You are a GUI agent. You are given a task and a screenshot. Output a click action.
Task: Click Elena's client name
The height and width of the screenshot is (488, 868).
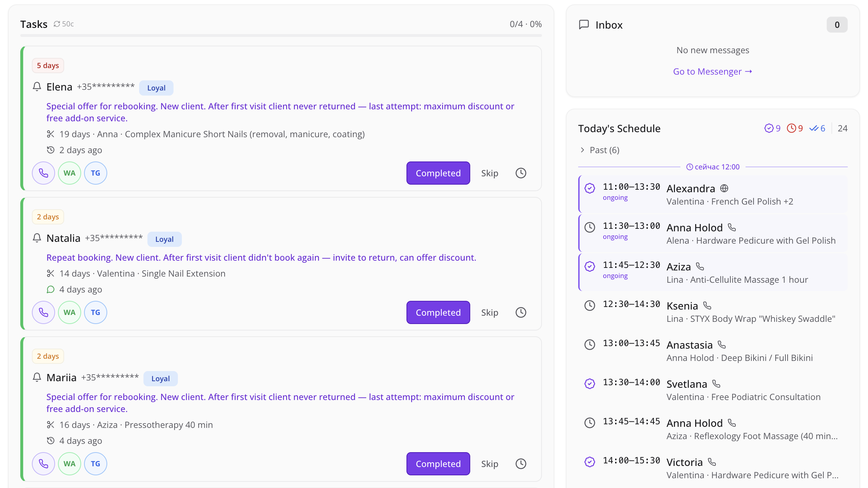(x=59, y=87)
